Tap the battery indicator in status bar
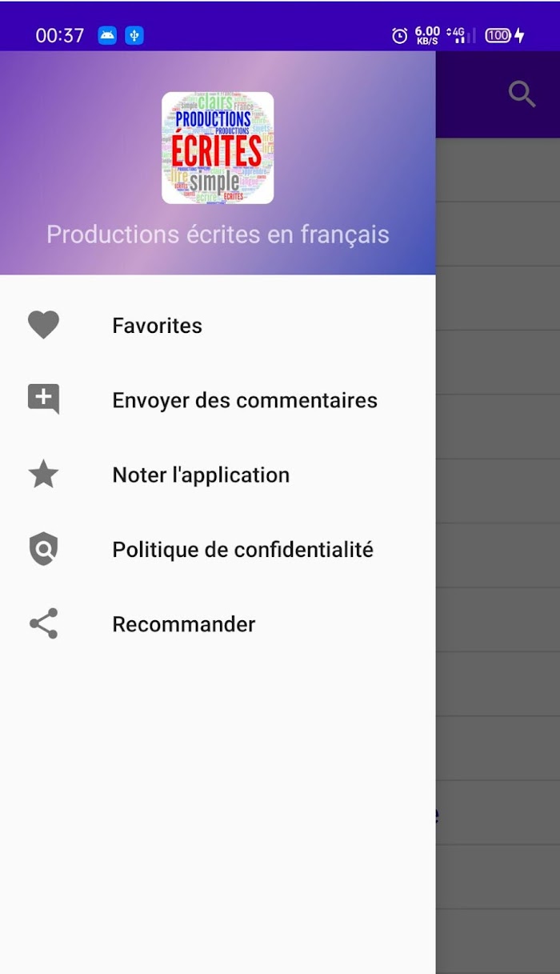Viewport: 560px width, 974px height. pos(505,35)
